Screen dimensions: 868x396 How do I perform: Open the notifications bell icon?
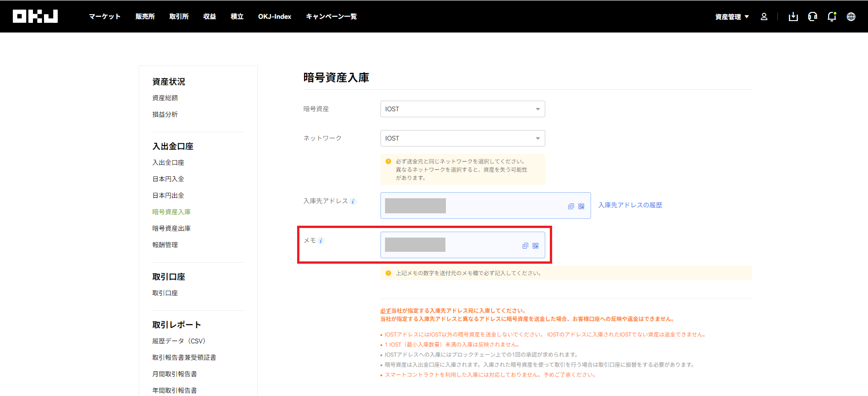coord(832,16)
